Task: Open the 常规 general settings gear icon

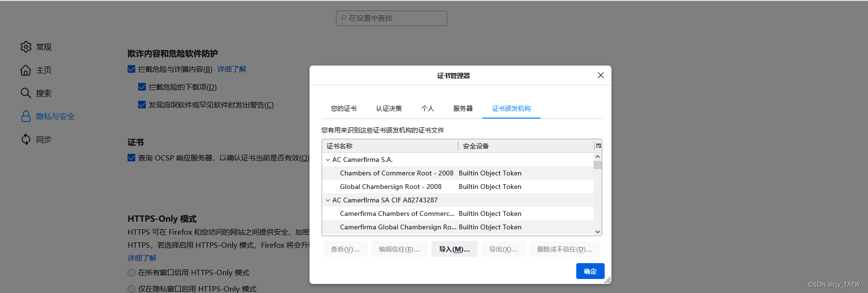Action: 26,47
